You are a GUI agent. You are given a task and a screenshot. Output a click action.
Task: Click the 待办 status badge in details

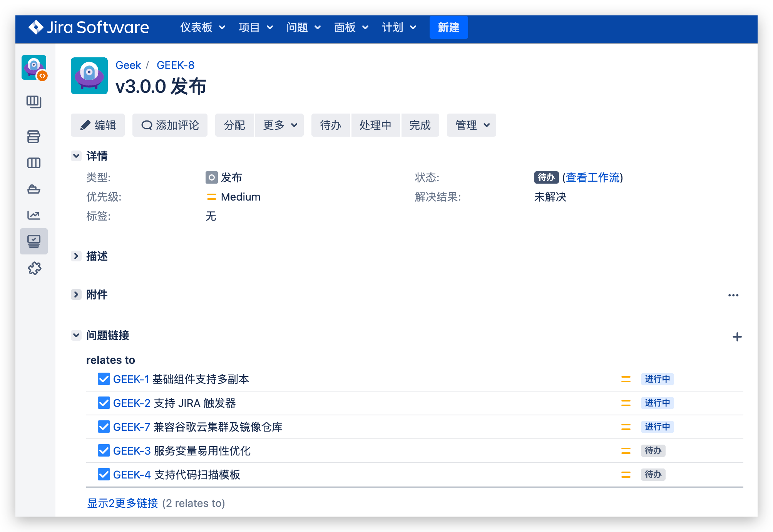tap(546, 177)
